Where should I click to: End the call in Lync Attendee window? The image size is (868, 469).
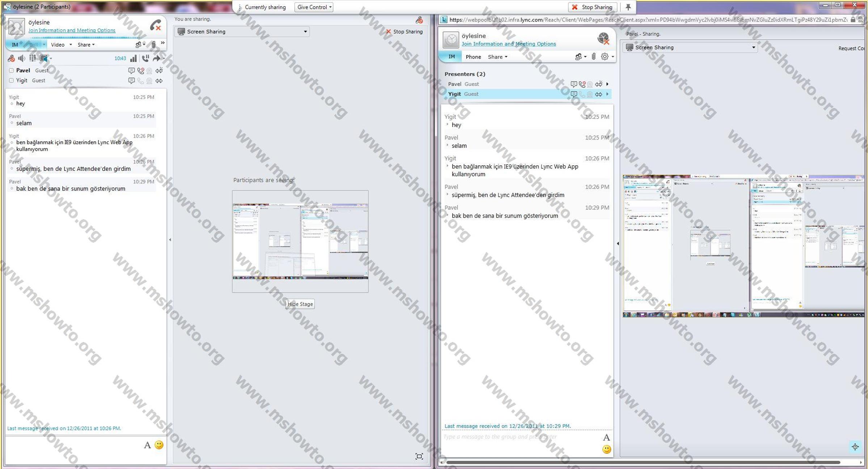[x=156, y=26]
